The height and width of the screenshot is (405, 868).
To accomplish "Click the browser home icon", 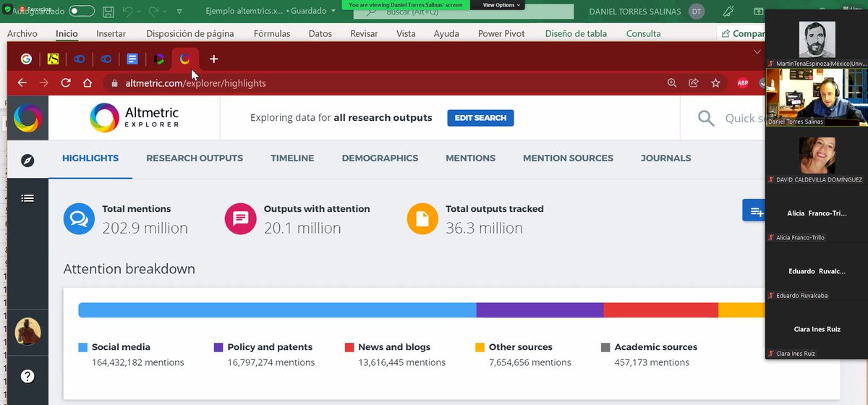I will pyautogui.click(x=88, y=83).
